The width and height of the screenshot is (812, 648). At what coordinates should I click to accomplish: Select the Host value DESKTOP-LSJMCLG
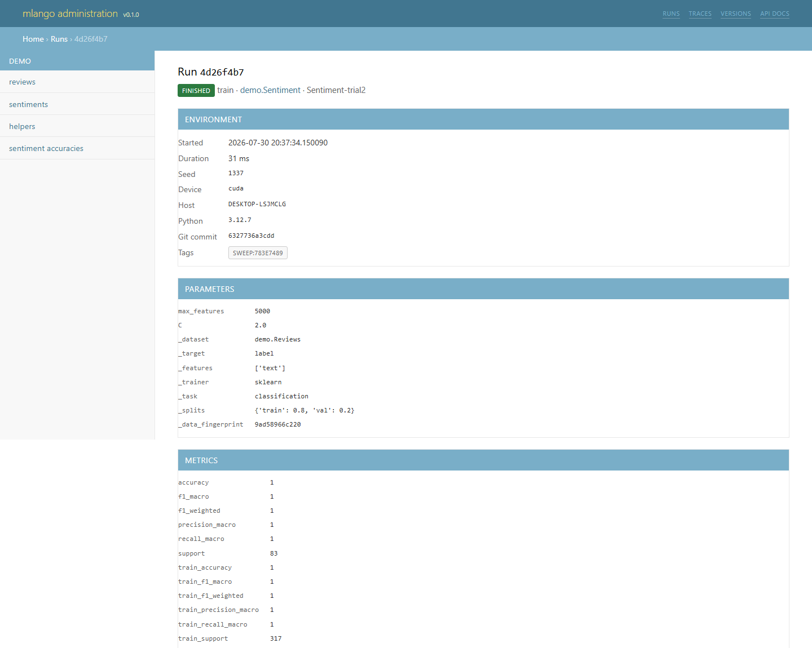tap(257, 204)
